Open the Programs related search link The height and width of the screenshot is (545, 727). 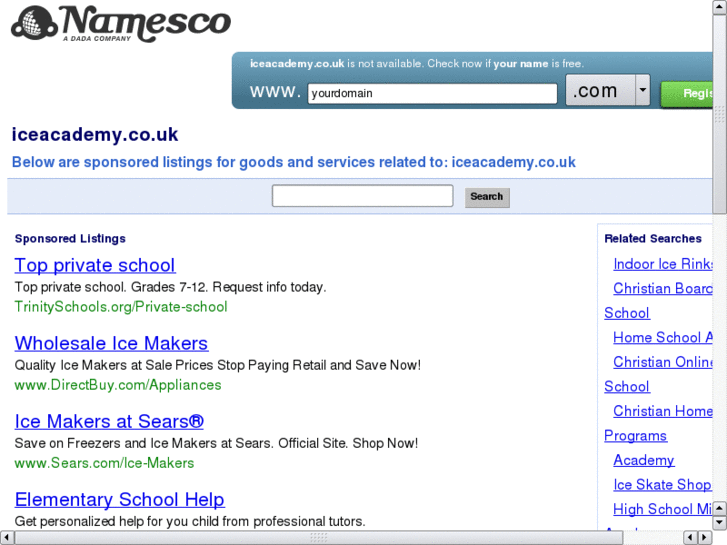pos(635,436)
